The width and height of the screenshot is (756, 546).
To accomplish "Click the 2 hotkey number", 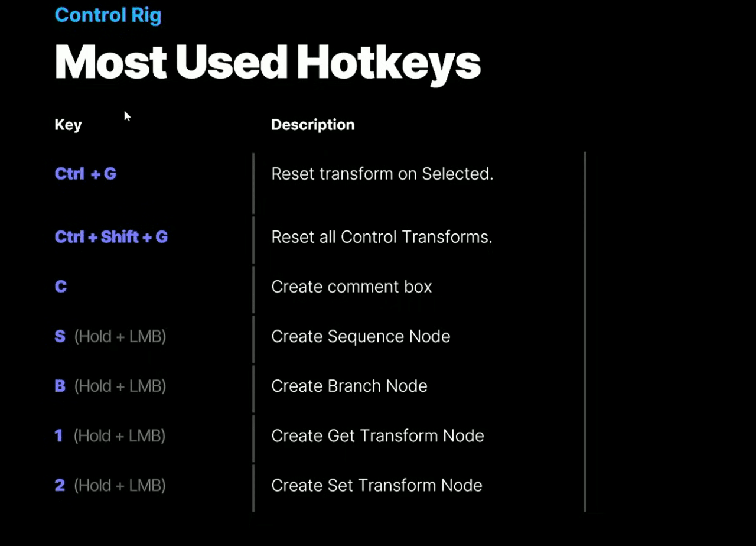I will (x=59, y=485).
